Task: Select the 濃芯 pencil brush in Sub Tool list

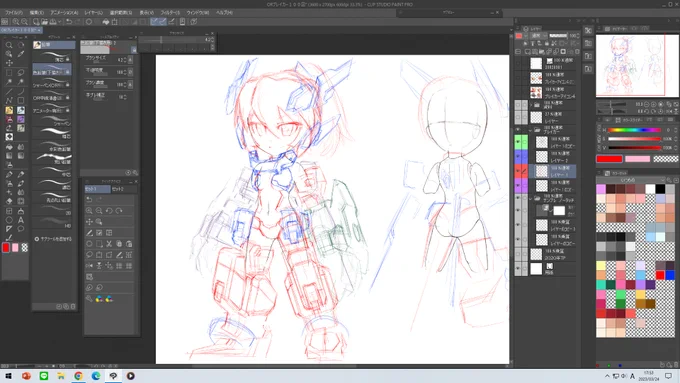Action: tap(52, 185)
